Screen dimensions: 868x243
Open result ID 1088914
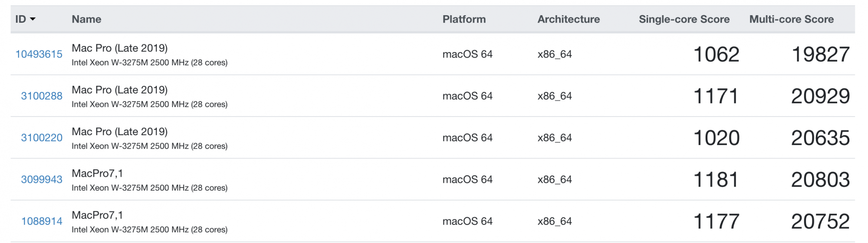[42, 221]
